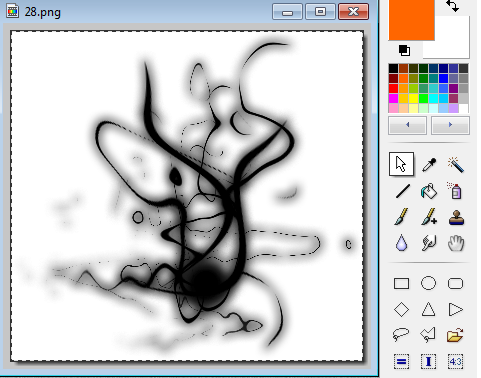This screenshot has height=378, width=481.
Task: Open the orange foreground color box
Action: pos(412,20)
